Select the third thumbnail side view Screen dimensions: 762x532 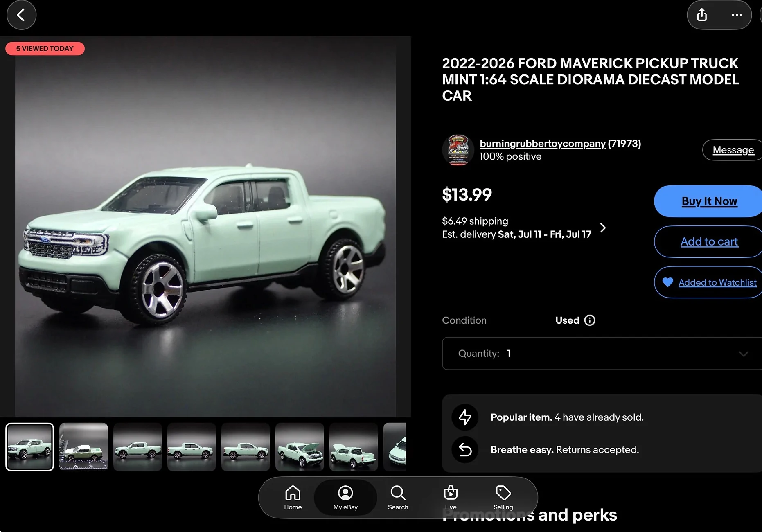coord(138,447)
